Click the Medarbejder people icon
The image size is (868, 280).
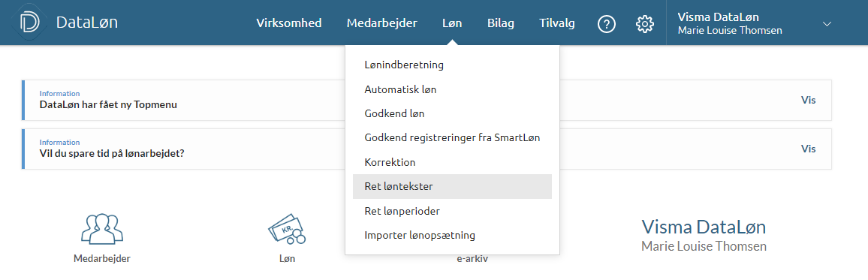[102, 228]
